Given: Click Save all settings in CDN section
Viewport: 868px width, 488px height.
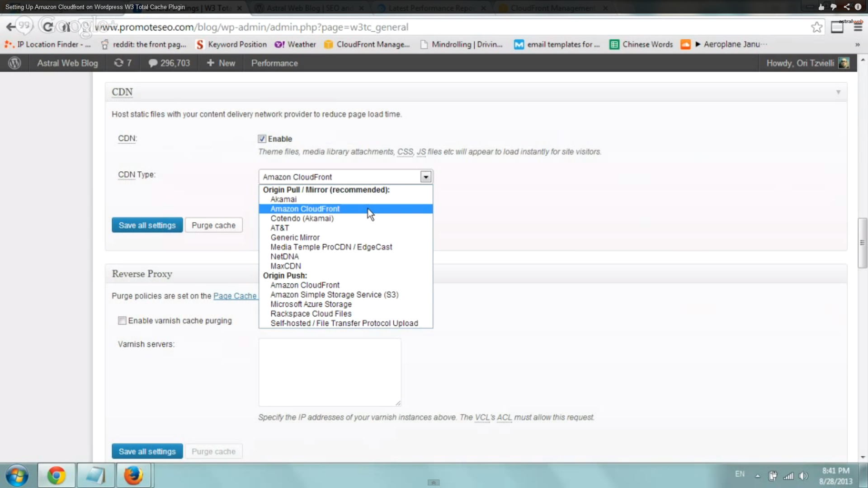Looking at the screenshot, I should 147,225.
